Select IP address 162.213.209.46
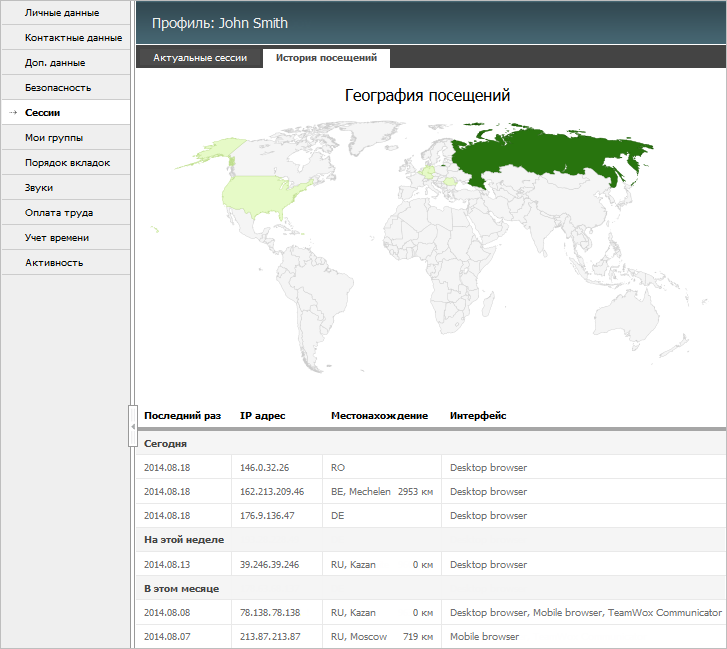This screenshot has height=649, width=727. [272, 491]
